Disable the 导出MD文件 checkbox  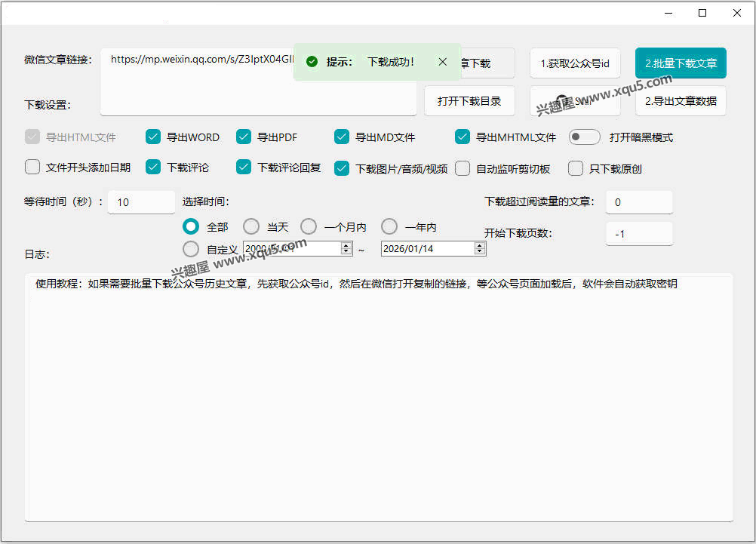click(342, 137)
